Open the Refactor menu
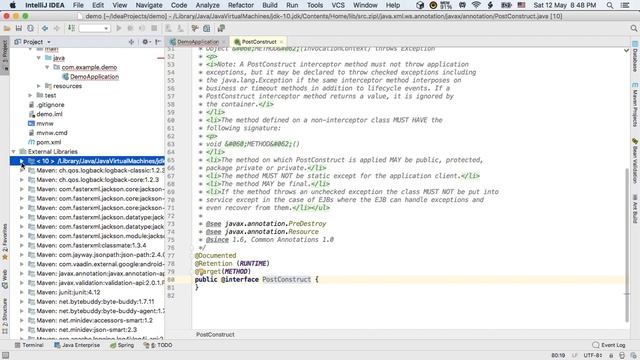This screenshot has height=360, width=640. pos(241,5)
